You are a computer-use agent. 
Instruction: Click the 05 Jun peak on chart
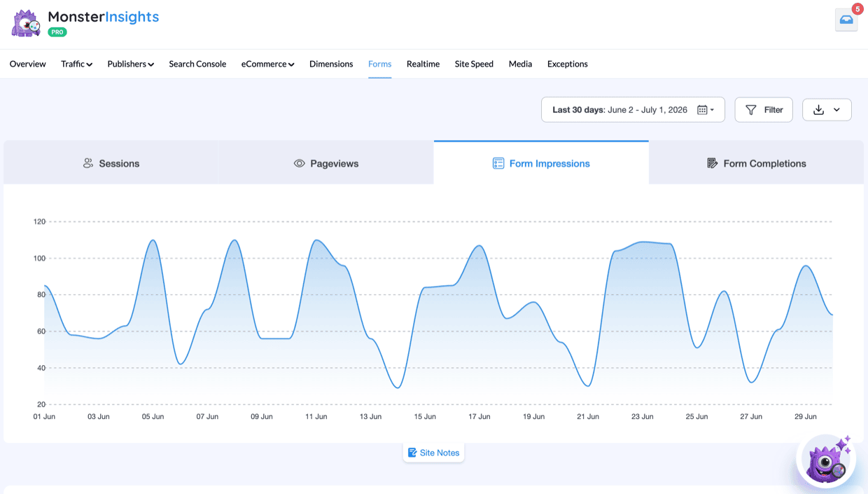click(x=153, y=240)
